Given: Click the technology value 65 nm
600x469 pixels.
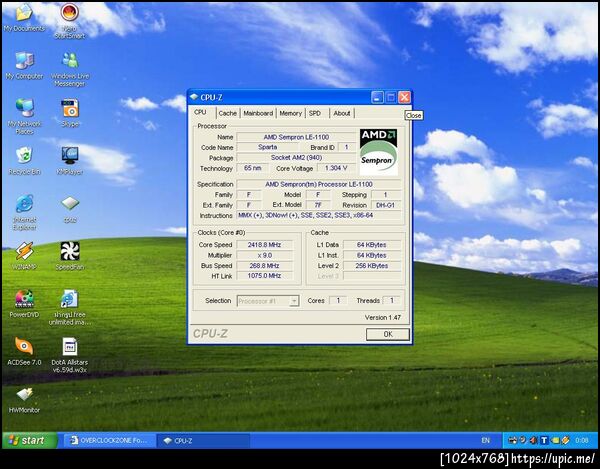Looking at the screenshot, I should click(x=253, y=168).
